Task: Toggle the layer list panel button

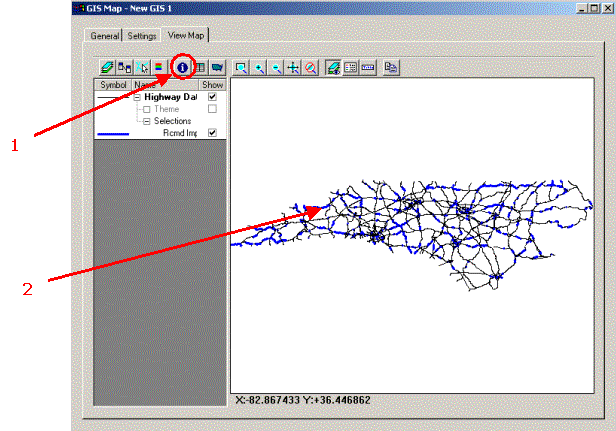Action: (x=333, y=68)
